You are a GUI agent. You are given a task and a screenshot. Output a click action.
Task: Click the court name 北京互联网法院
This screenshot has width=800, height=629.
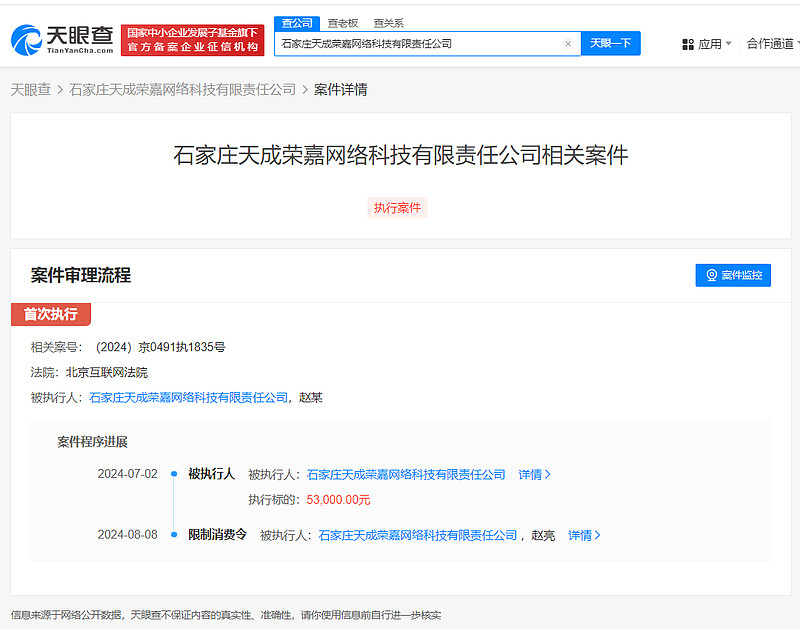(107, 372)
